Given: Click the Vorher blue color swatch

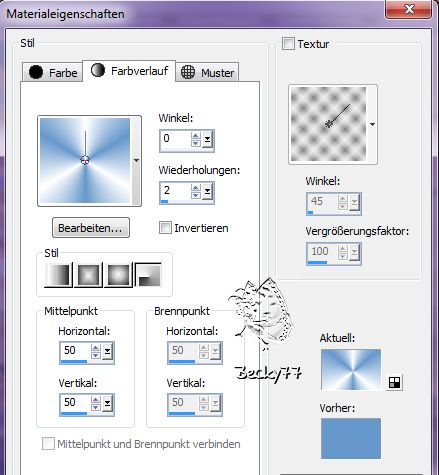Looking at the screenshot, I should (351, 438).
